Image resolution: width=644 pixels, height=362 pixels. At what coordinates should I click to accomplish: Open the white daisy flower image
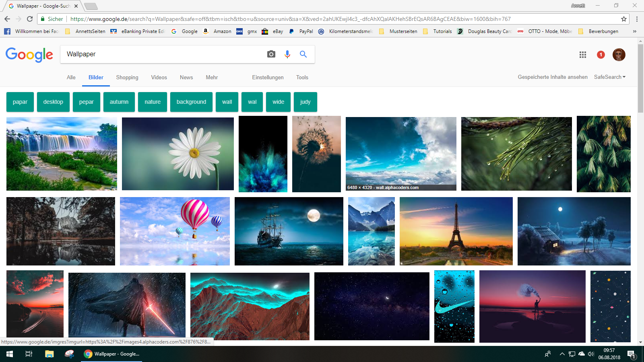(178, 154)
